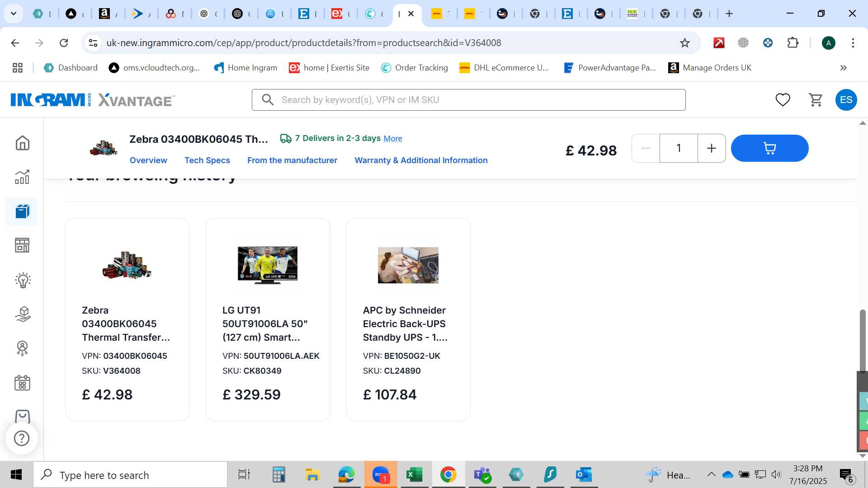The height and width of the screenshot is (488, 868).
Task: Open Microsoft Teams from the taskbar
Action: [x=482, y=475]
